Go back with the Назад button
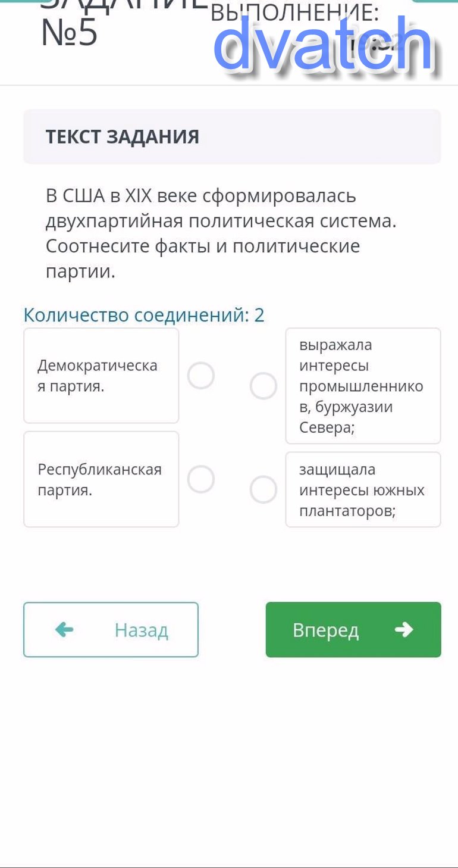 pos(111,629)
